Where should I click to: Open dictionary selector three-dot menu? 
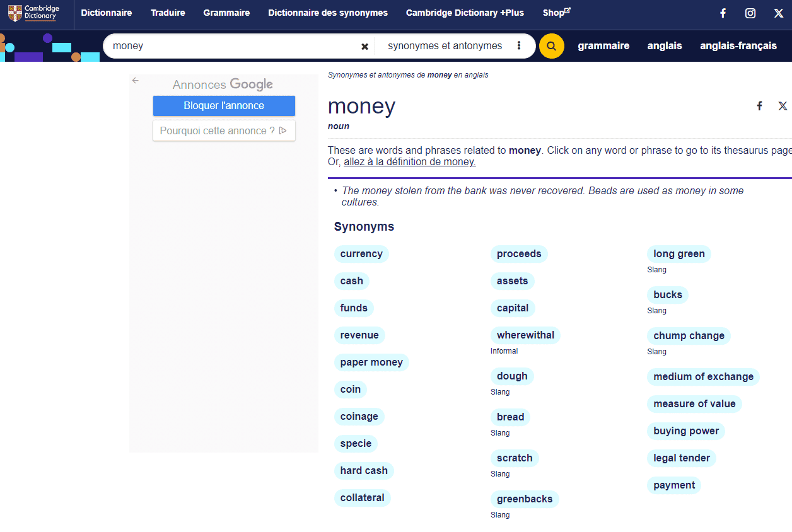[519, 45]
